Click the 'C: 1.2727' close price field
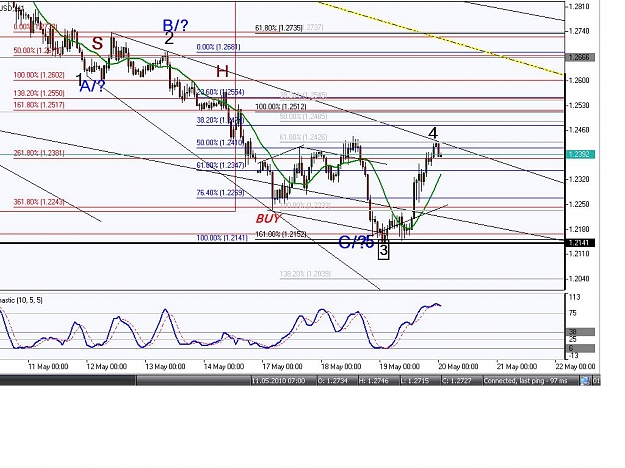 tap(456, 381)
